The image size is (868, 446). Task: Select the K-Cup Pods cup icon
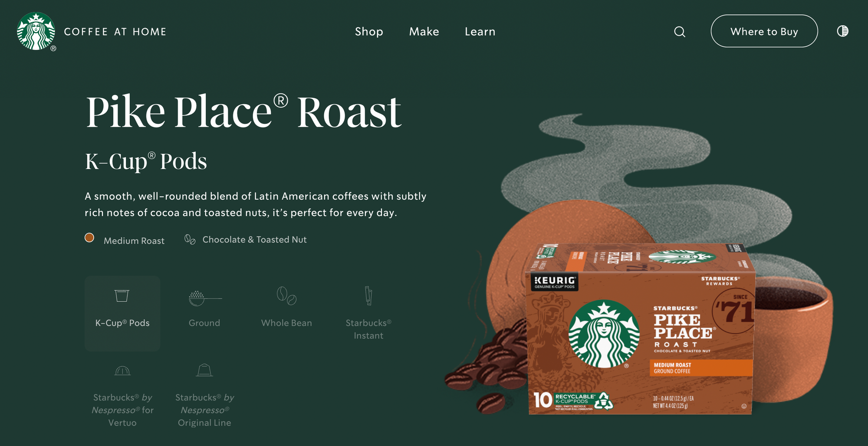(122, 296)
